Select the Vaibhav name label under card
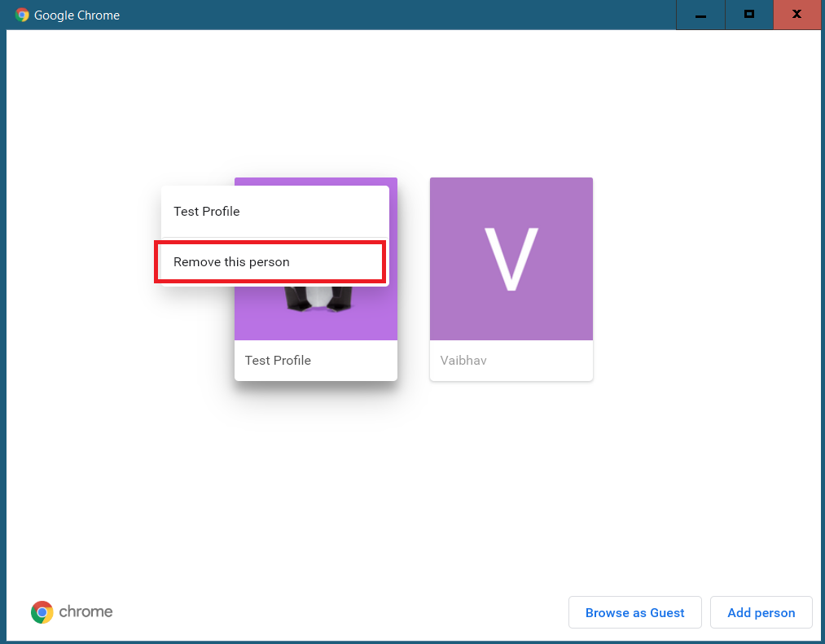This screenshot has height=644, width=825. 463,361
